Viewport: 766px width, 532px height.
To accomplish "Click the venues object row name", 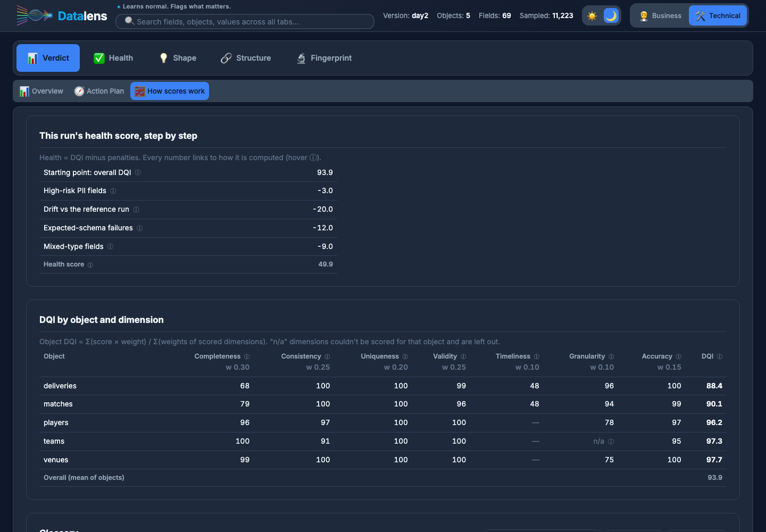I will point(56,460).
